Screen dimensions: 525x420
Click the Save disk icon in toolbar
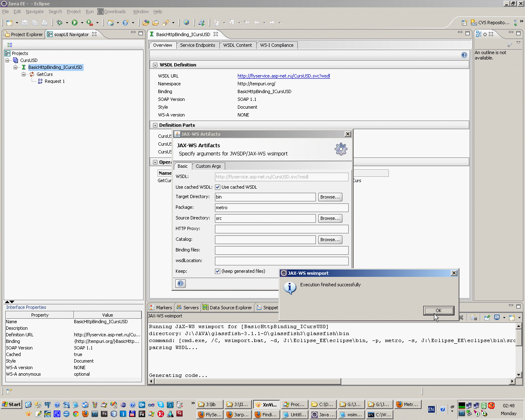pos(25,23)
